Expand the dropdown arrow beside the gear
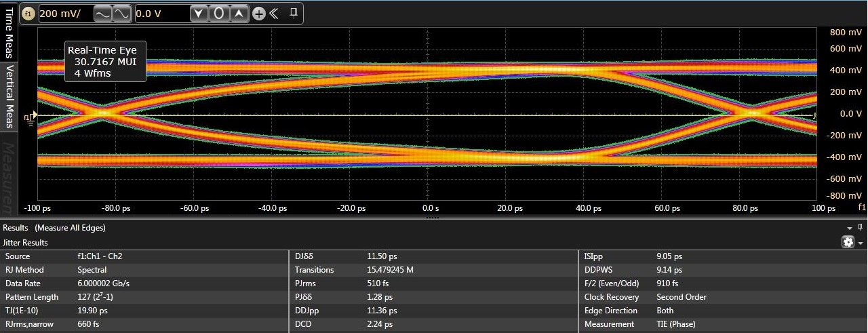Image resolution: width=868 pixels, height=333 pixels. click(x=861, y=243)
